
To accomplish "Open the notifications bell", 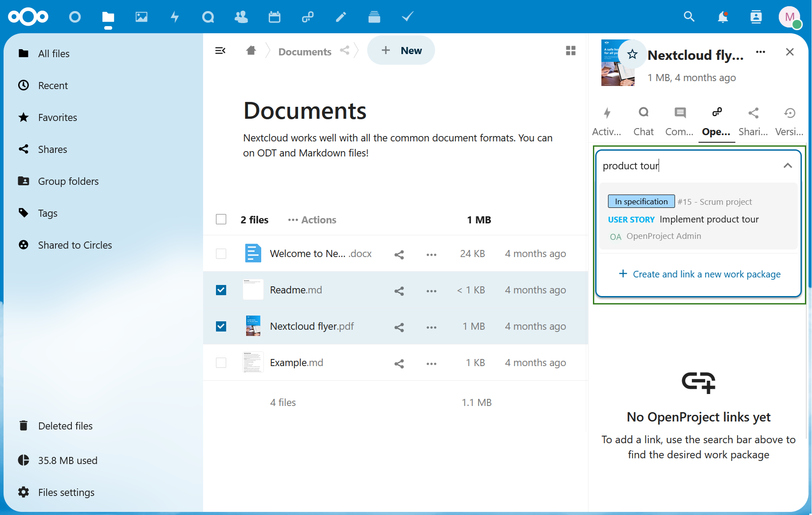I will point(722,17).
